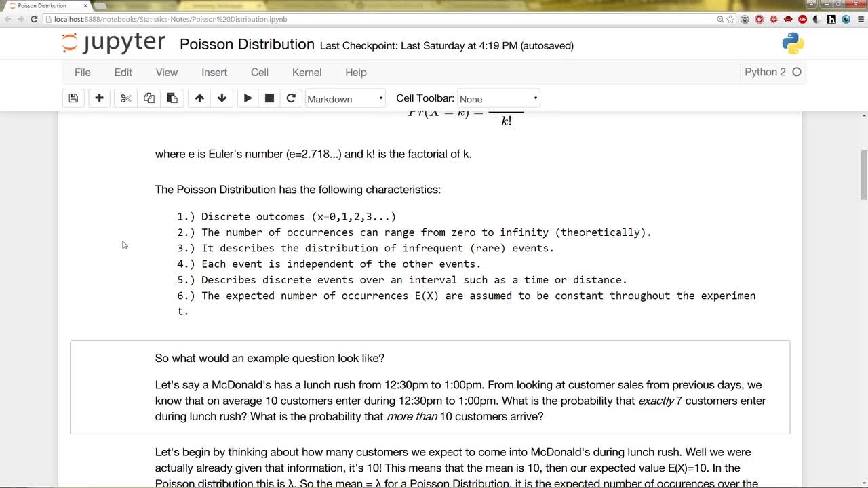This screenshot has width=868, height=488.
Task: Restart the kernel with circular arrow icon
Action: pos(291,98)
